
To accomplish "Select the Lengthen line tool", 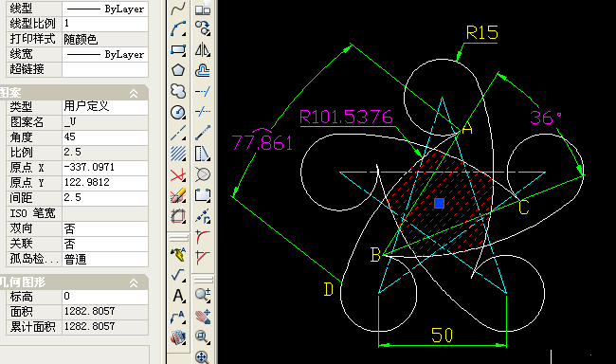I will point(203,133).
